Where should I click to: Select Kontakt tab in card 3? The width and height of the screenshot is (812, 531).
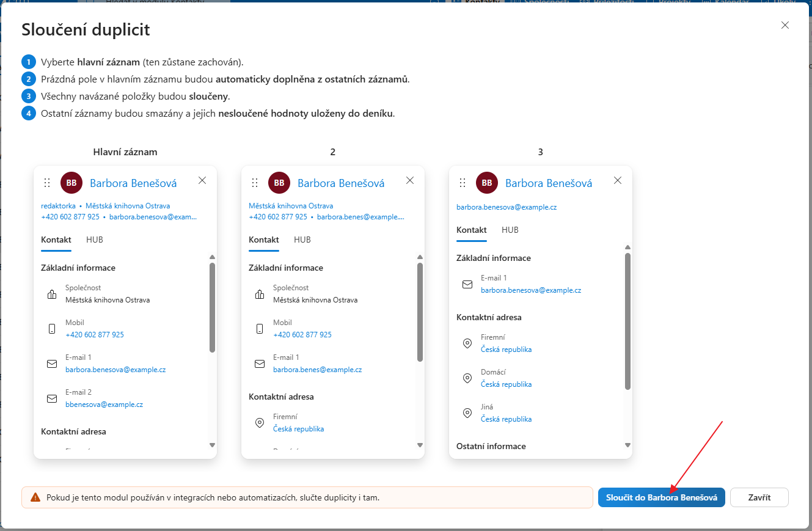point(472,230)
